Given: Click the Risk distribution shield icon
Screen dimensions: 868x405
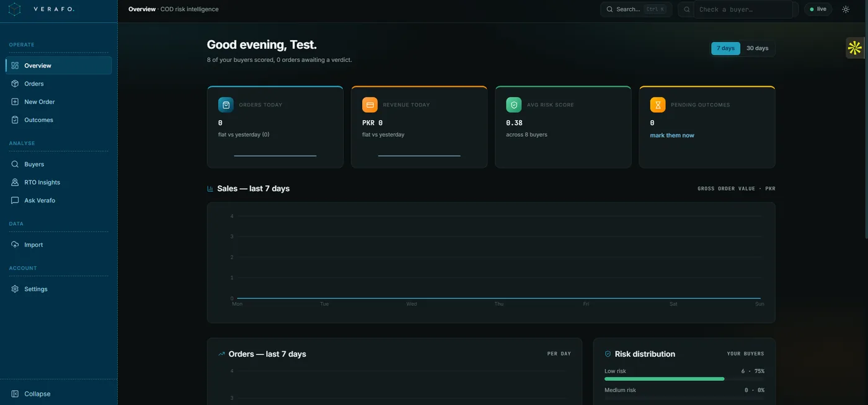Looking at the screenshot, I should [608, 354].
